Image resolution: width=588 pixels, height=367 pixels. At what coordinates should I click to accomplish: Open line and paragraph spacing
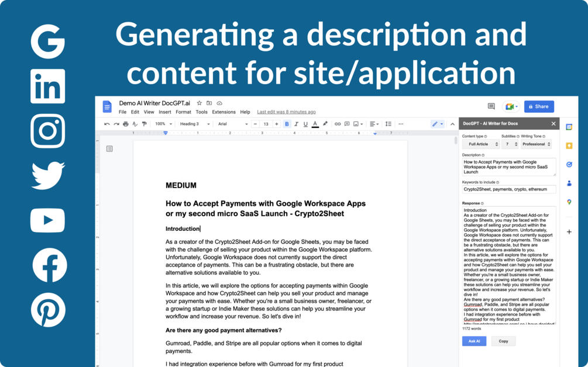point(388,124)
